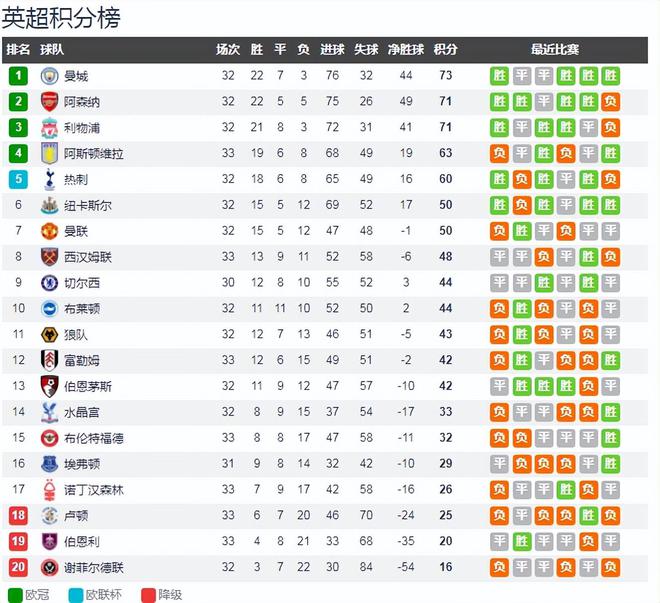Click the green 欧冠 legend swatch
The image size is (660, 603).
pos(15,595)
